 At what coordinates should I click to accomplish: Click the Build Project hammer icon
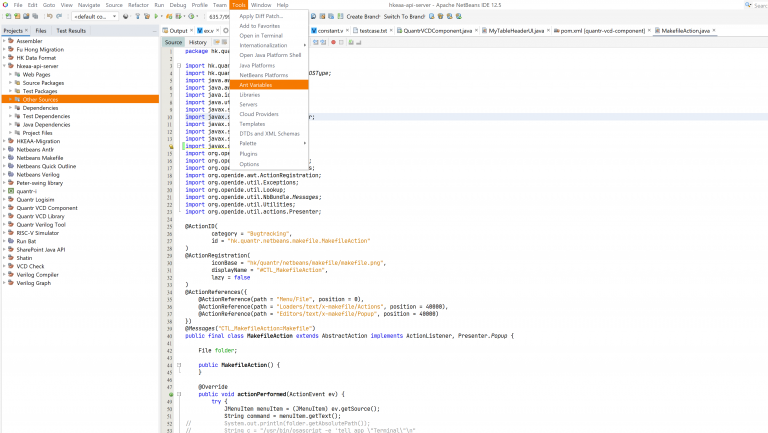[x=138, y=16]
